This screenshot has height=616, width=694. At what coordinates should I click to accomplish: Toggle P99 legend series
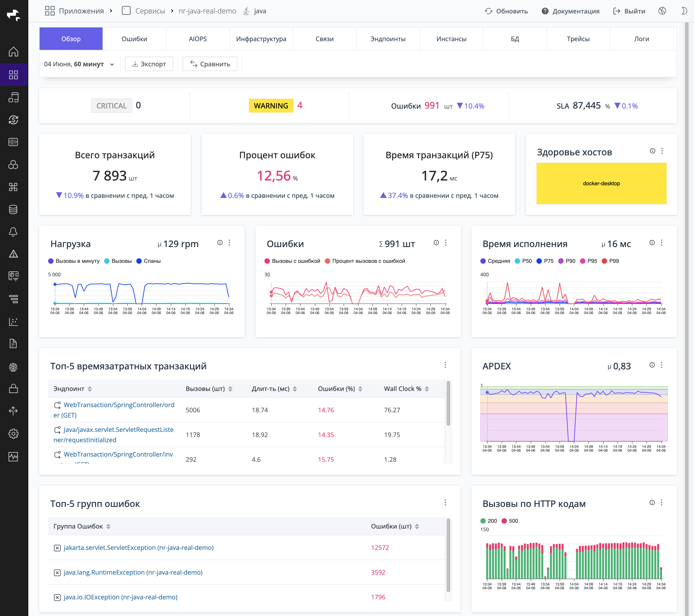click(610, 261)
